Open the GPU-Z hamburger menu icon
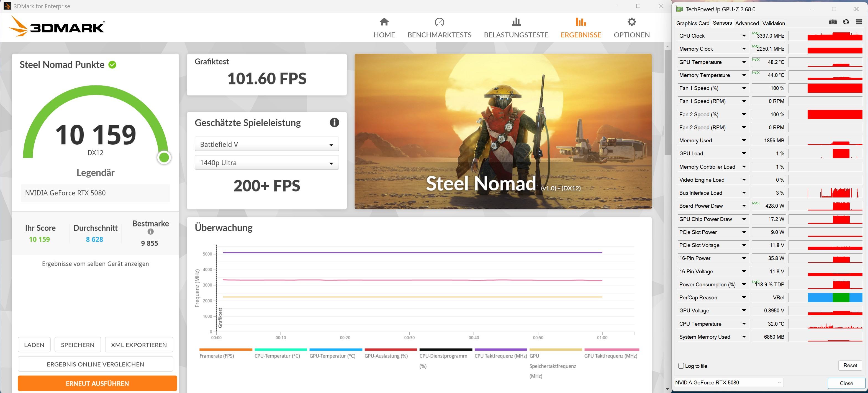The image size is (868, 393). [x=859, y=22]
